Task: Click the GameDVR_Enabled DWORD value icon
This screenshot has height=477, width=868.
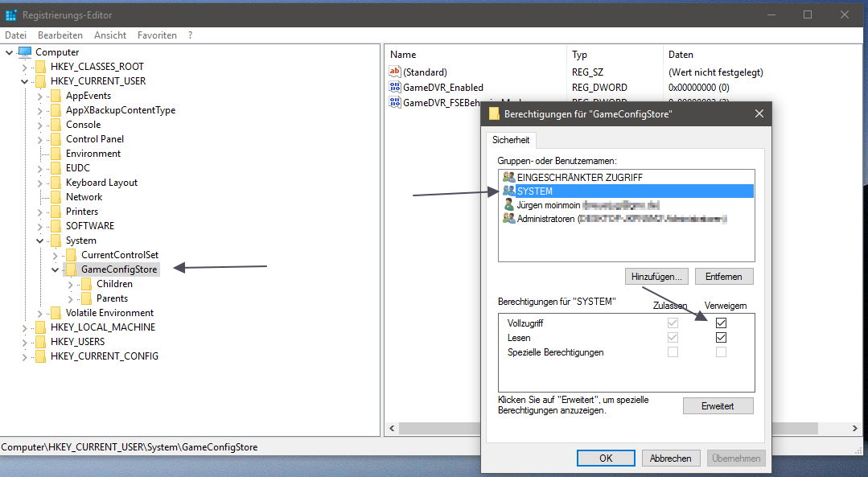Action: (x=395, y=87)
